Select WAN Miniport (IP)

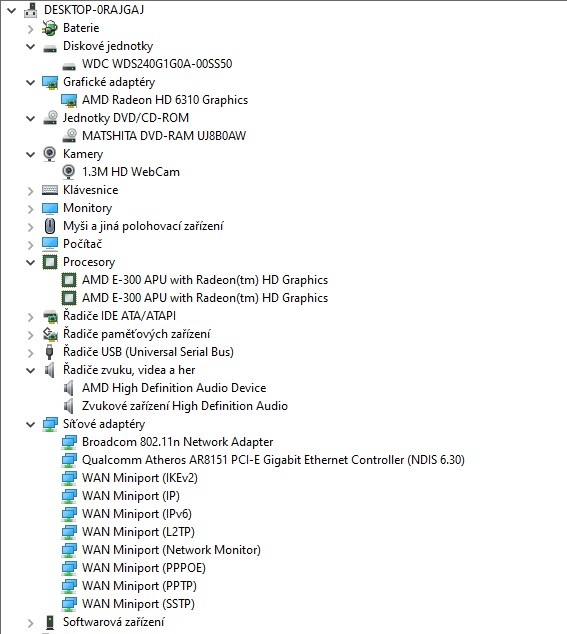[131, 496]
